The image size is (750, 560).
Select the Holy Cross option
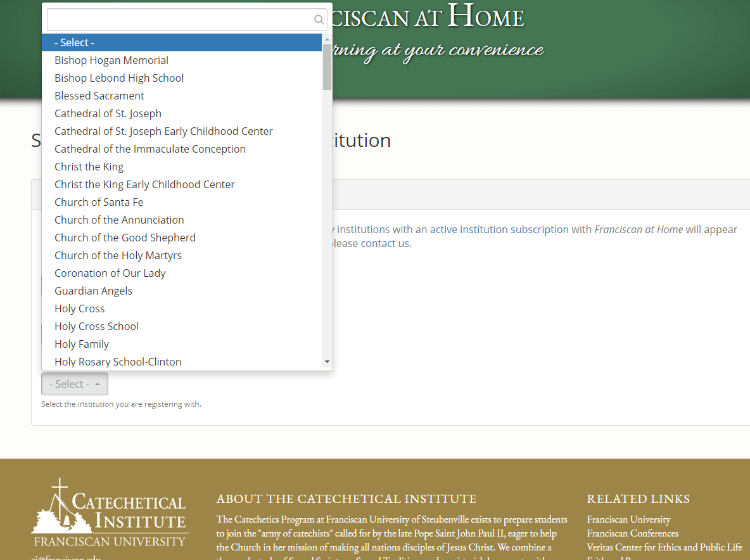[182, 308]
